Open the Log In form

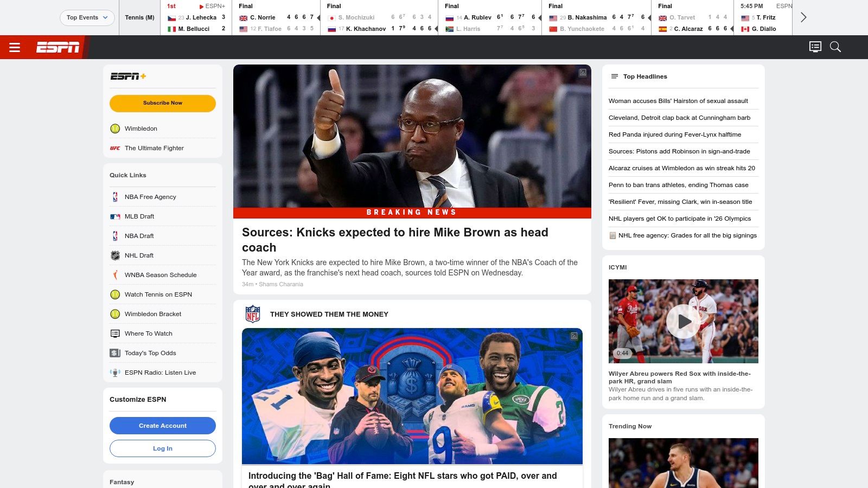(x=163, y=448)
